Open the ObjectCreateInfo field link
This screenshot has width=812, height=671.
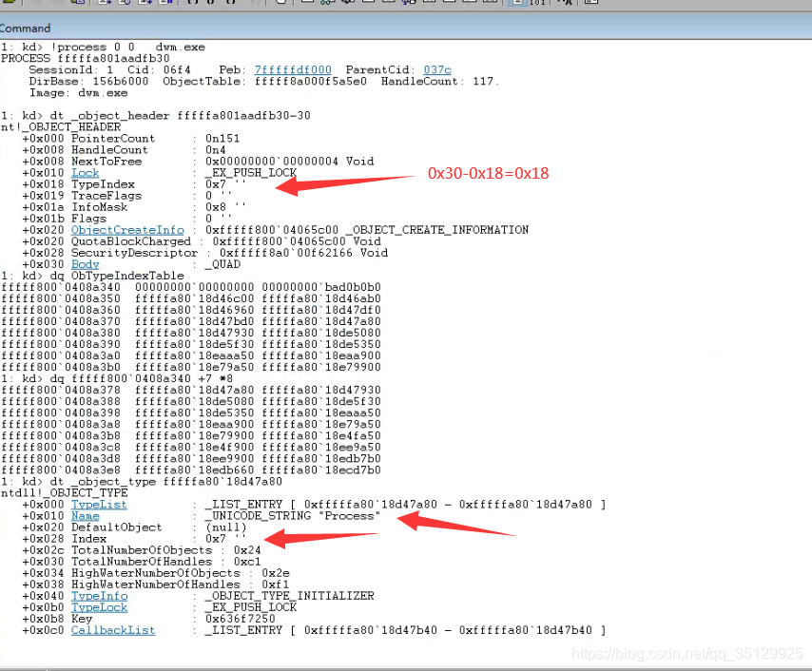click(x=127, y=230)
